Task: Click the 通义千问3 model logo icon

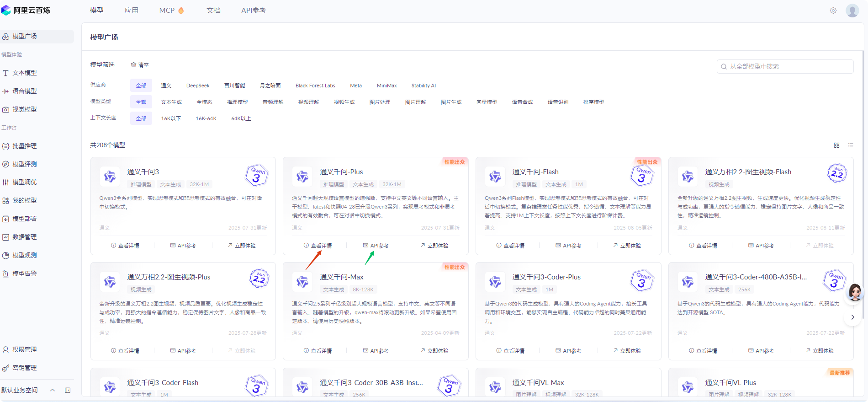Action: click(110, 176)
